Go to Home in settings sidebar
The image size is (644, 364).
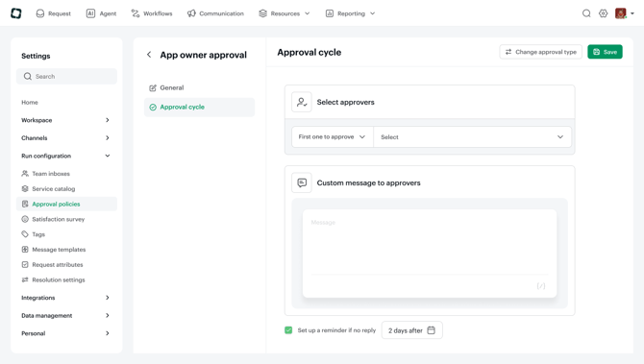point(30,102)
